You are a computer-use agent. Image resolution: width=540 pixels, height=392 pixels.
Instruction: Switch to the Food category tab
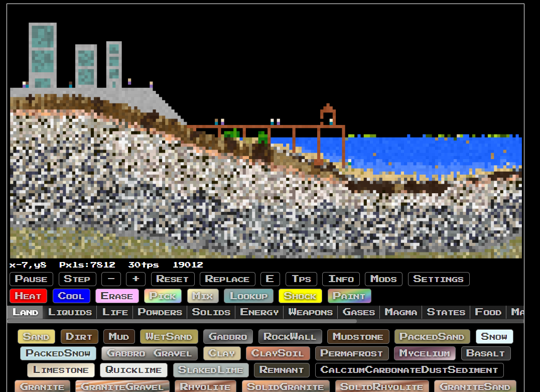488,312
